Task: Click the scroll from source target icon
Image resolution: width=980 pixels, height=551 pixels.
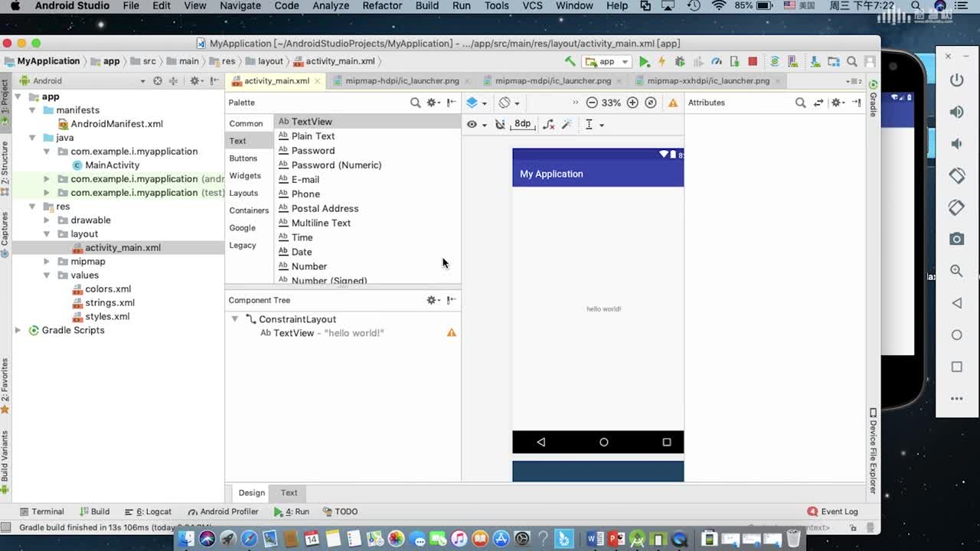Action: pos(158,80)
